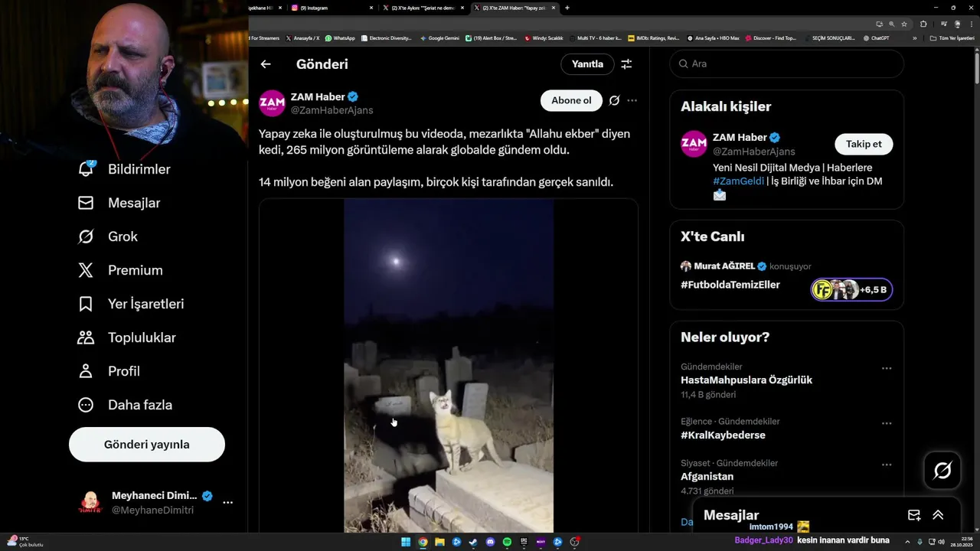Open #FutboldaTemizEller live space

(730, 285)
